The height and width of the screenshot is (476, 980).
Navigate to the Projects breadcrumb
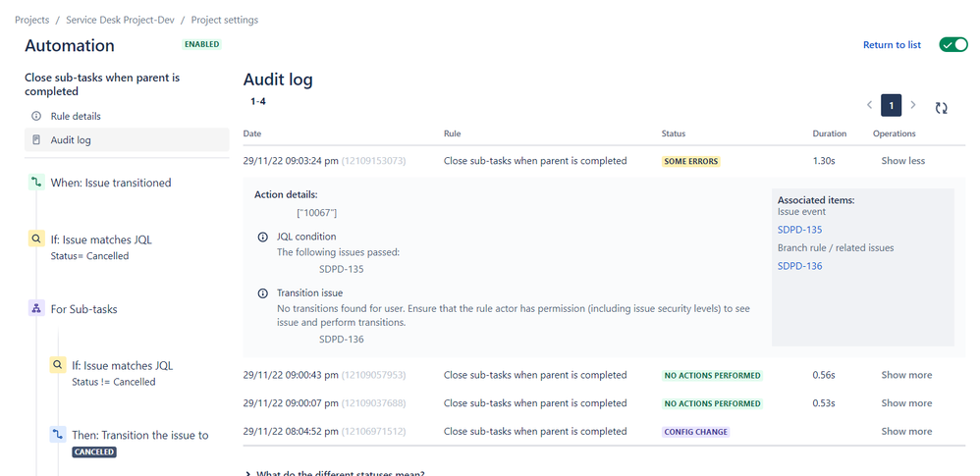pyautogui.click(x=31, y=20)
